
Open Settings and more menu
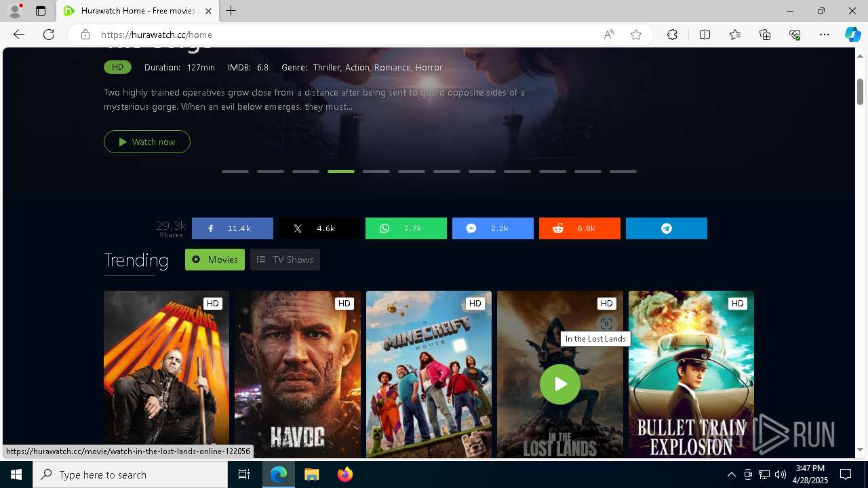825,35
